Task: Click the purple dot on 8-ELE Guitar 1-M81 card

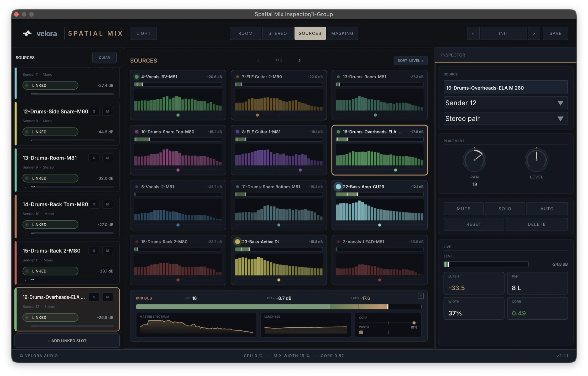Action: pyautogui.click(x=237, y=132)
